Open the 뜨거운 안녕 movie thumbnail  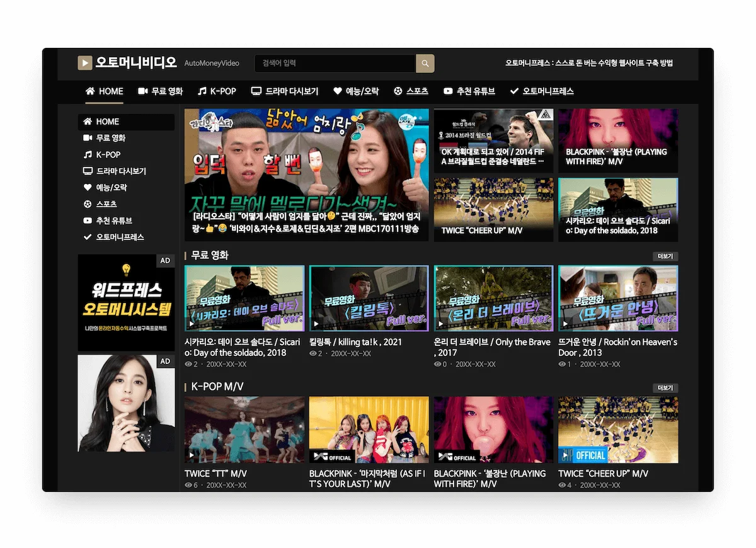pyautogui.click(x=618, y=299)
